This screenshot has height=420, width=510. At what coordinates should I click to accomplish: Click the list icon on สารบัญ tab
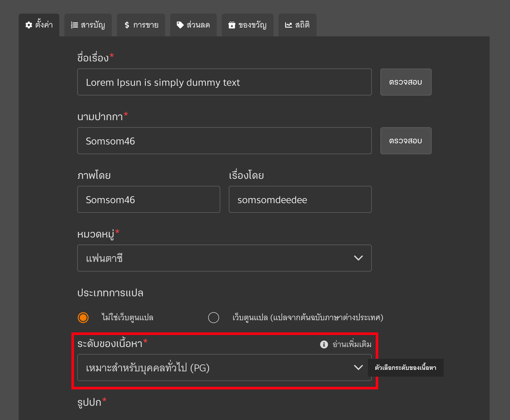pos(74,25)
